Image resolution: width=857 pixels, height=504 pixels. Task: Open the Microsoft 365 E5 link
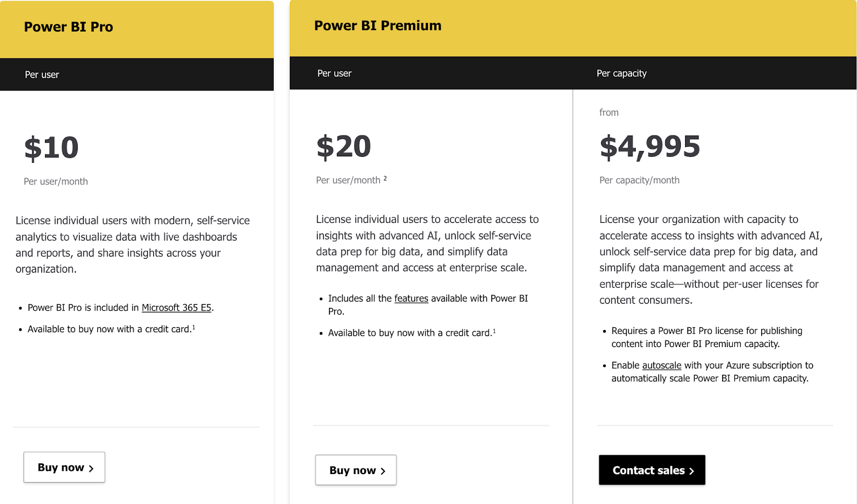pyautogui.click(x=176, y=307)
